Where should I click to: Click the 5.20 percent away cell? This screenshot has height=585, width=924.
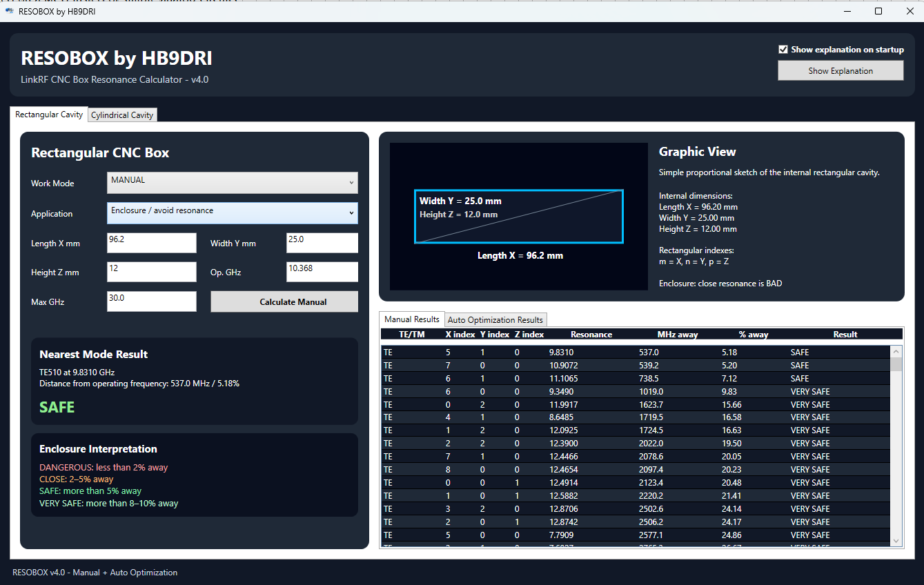[x=731, y=365]
